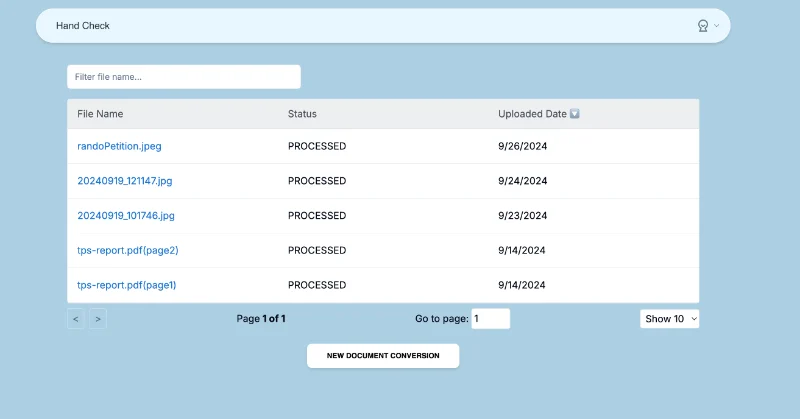Click the 9/24/2024 upload date cell

click(522, 181)
